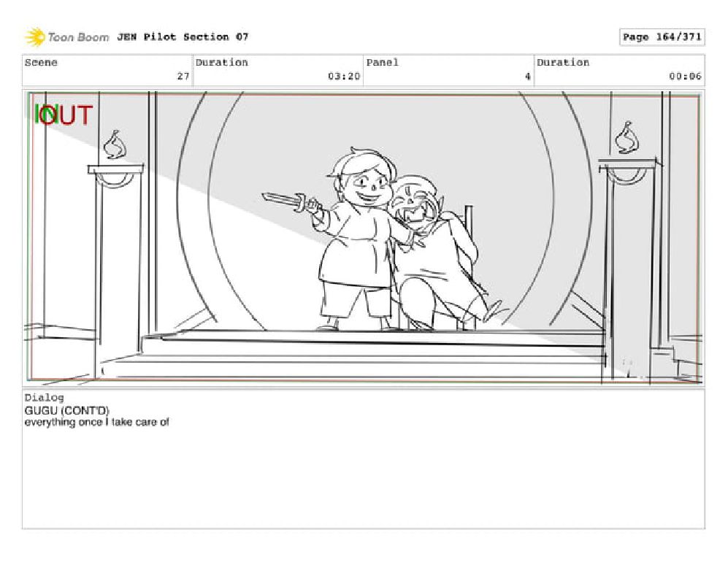Click the panel number '4'
Viewport: 728px width, 562px height.
coord(527,76)
